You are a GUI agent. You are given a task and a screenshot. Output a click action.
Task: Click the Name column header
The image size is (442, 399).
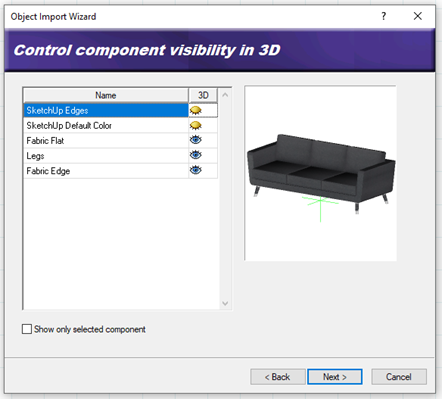click(x=106, y=95)
